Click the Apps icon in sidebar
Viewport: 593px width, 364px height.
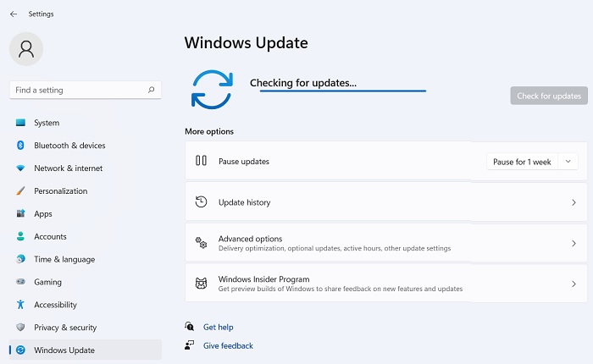(20, 213)
